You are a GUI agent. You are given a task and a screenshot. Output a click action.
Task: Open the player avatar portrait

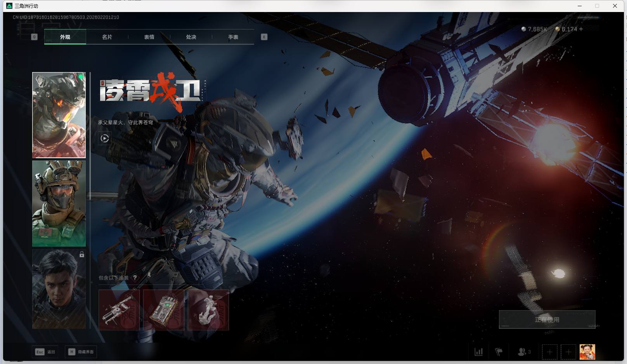[x=587, y=352]
